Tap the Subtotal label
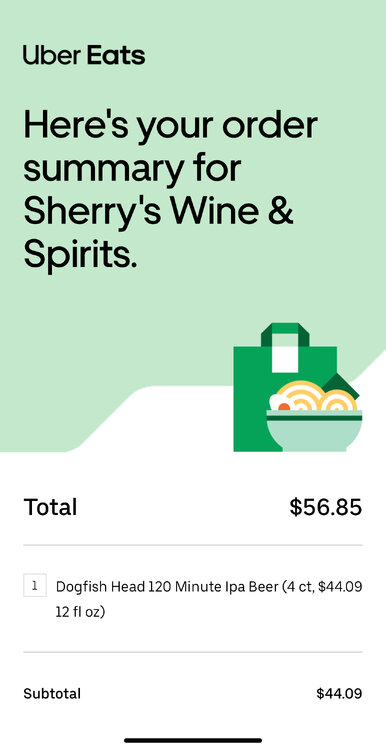This screenshot has height=750, width=386. [52, 693]
